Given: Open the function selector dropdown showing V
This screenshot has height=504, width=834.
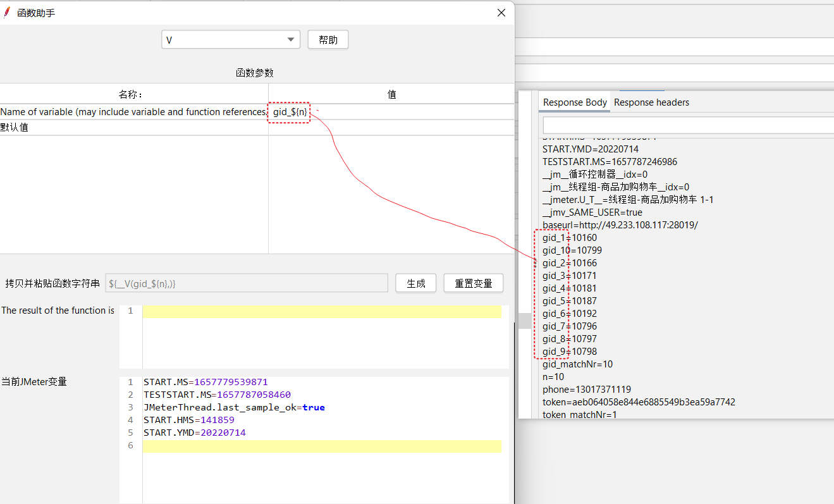Looking at the screenshot, I should pos(230,40).
